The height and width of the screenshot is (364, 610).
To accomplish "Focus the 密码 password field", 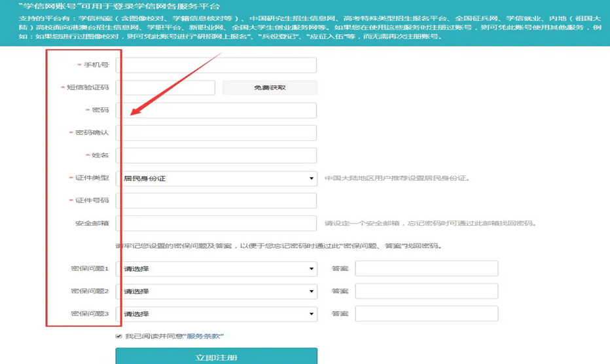I will point(216,110).
